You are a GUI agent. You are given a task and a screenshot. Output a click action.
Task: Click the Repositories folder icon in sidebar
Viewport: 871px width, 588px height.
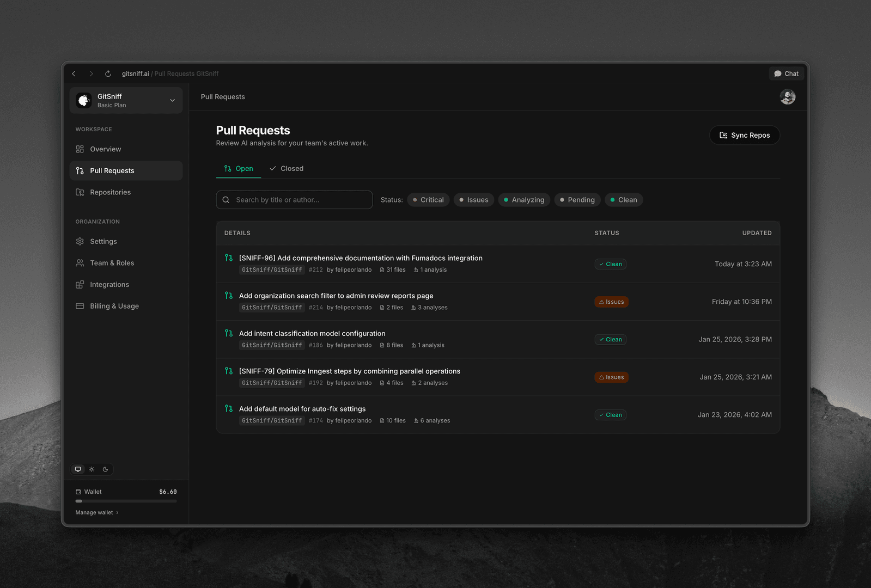(80, 192)
